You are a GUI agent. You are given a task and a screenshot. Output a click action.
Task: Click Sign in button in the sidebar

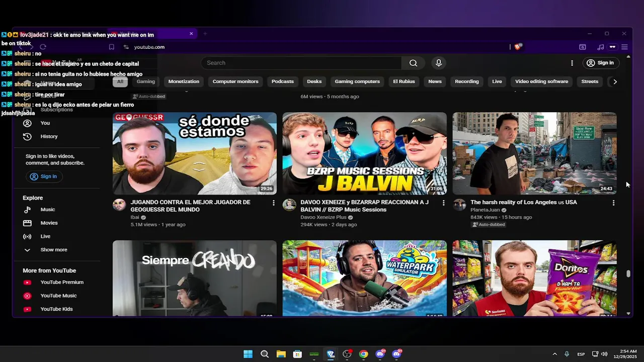pyautogui.click(x=43, y=176)
